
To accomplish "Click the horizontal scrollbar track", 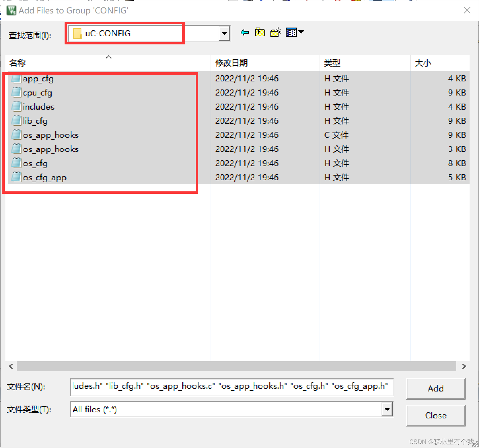I will [236, 366].
